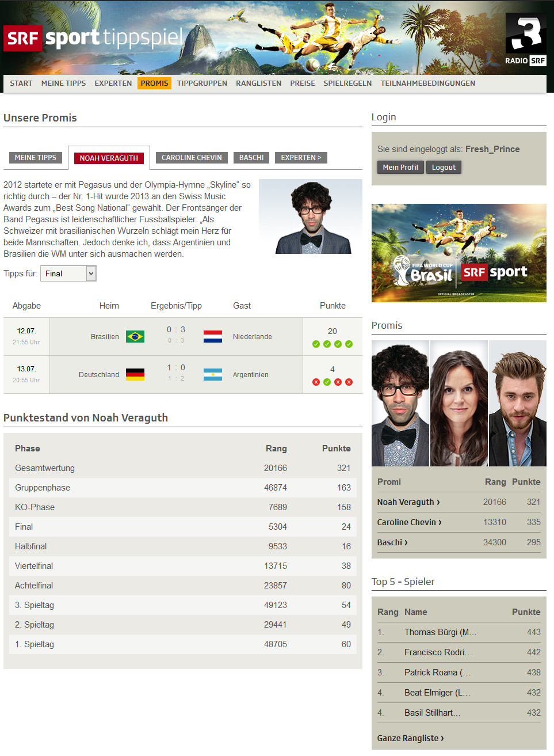Open MEINE TIPPS in the main navigation
The image size is (554, 756).
63,83
